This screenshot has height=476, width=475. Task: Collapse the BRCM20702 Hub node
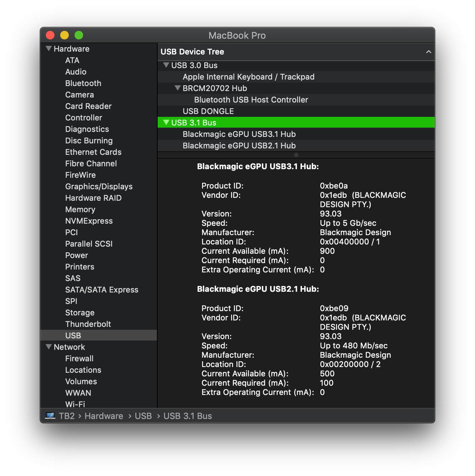177,88
